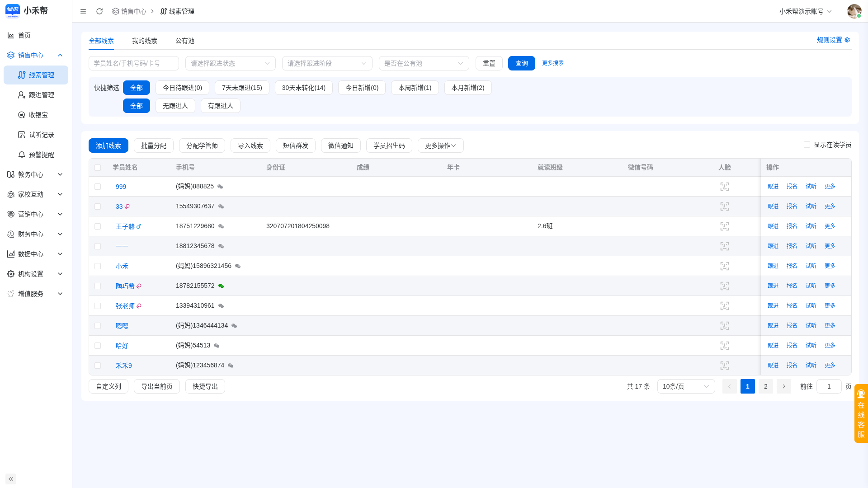Click the 添加线索 button
This screenshot has height=488, width=868.
[108, 145]
